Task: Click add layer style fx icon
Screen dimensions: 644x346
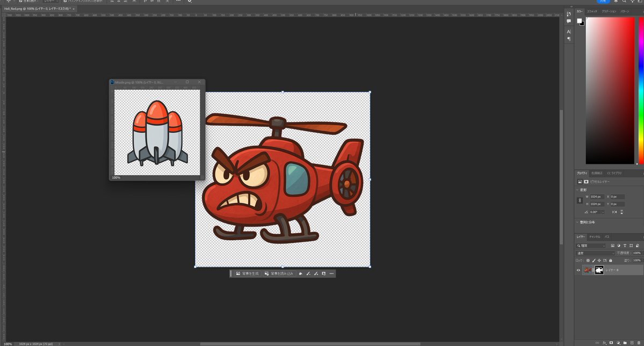Action: (x=604, y=343)
